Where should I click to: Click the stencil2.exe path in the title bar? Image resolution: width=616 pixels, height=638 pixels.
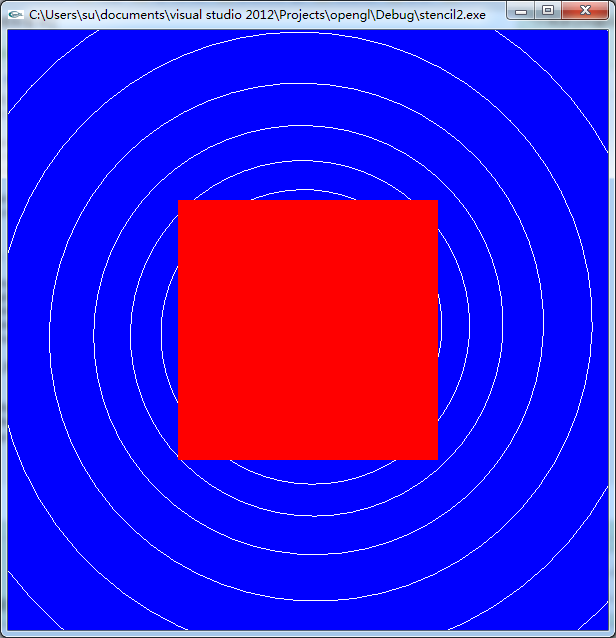tap(257, 15)
